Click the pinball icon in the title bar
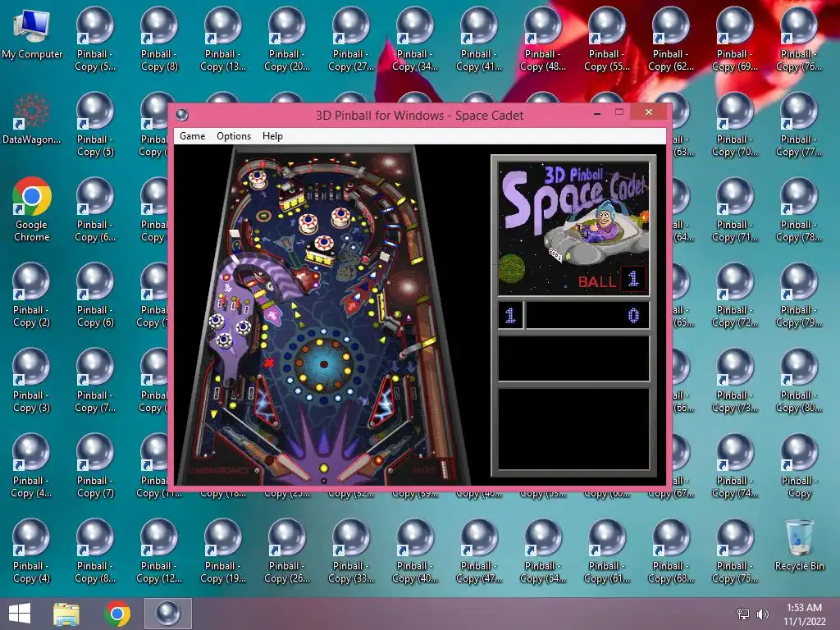 click(182, 115)
